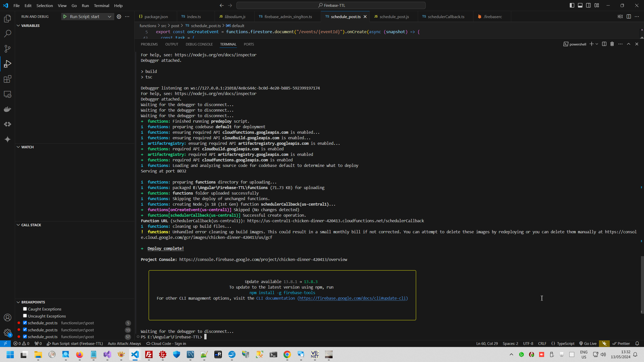Open Run Script: start configuration dropdown
The width and height of the screenshot is (644, 362).
(x=109, y=17)
